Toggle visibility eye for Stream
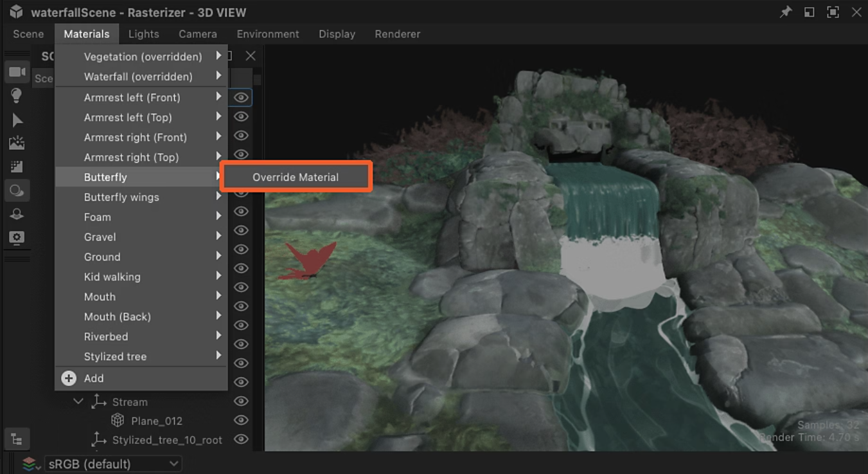Image resolution: width=868 pixels, height=474 pixels. coord(241,401)
